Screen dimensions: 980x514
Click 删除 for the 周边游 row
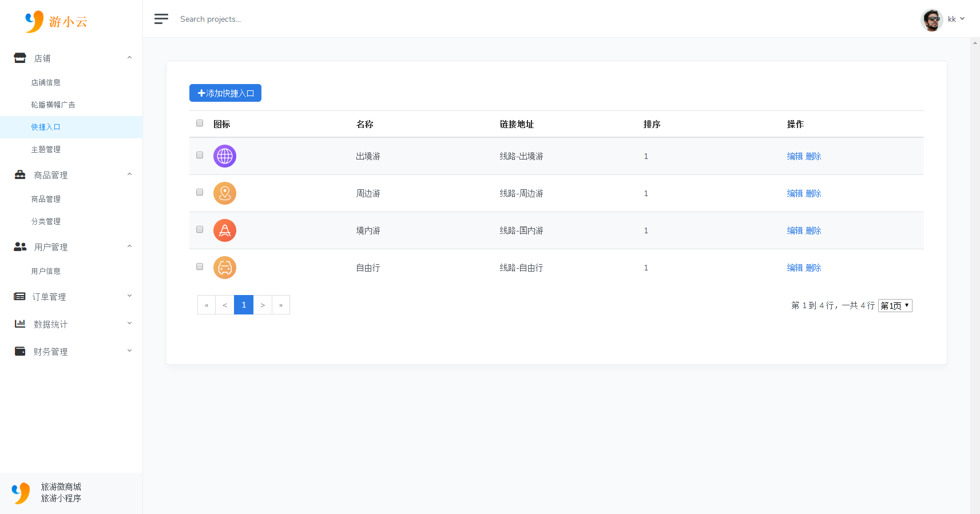(814, 193)
